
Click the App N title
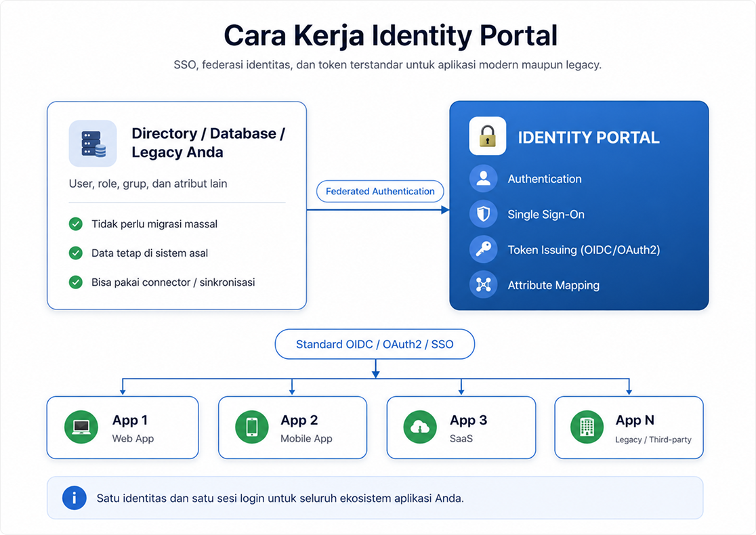635,421
